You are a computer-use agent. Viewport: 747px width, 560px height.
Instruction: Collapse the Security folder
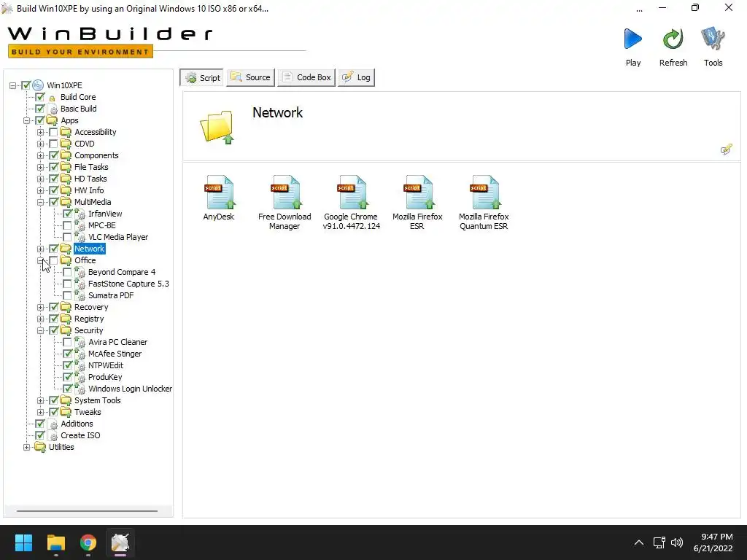click(41, 330)
